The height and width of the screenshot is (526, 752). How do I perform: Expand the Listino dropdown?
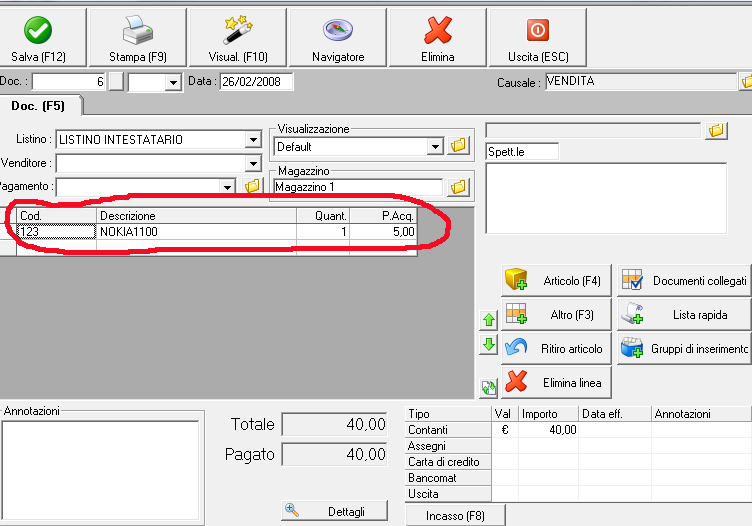(253, 140)
